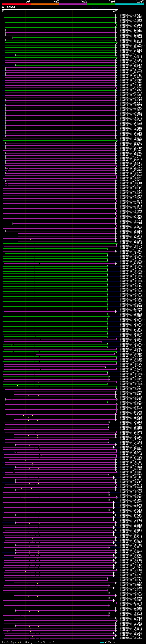The image size is (146, 644).
Task: Select the UniRef100_C1DY19 label
Action: pyautogui.click(x=131, y=339)
